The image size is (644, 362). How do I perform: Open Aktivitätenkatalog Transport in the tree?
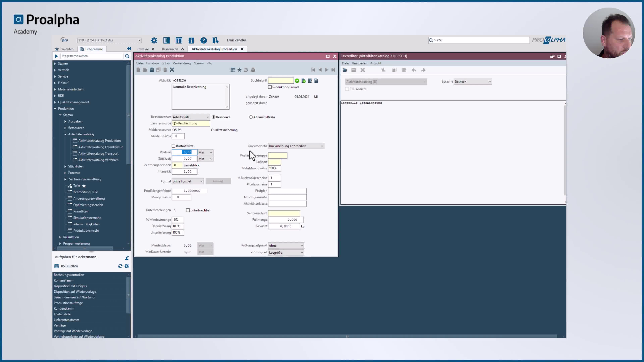98,154
